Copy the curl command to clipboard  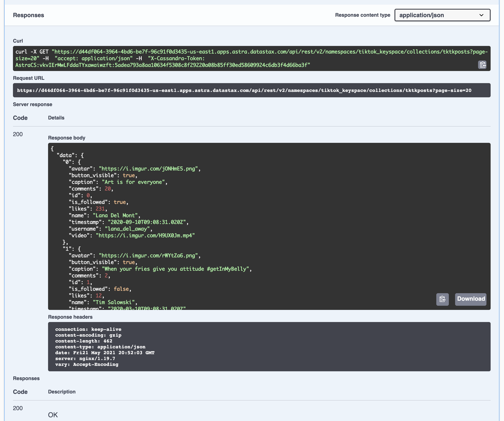pos(482,65)
